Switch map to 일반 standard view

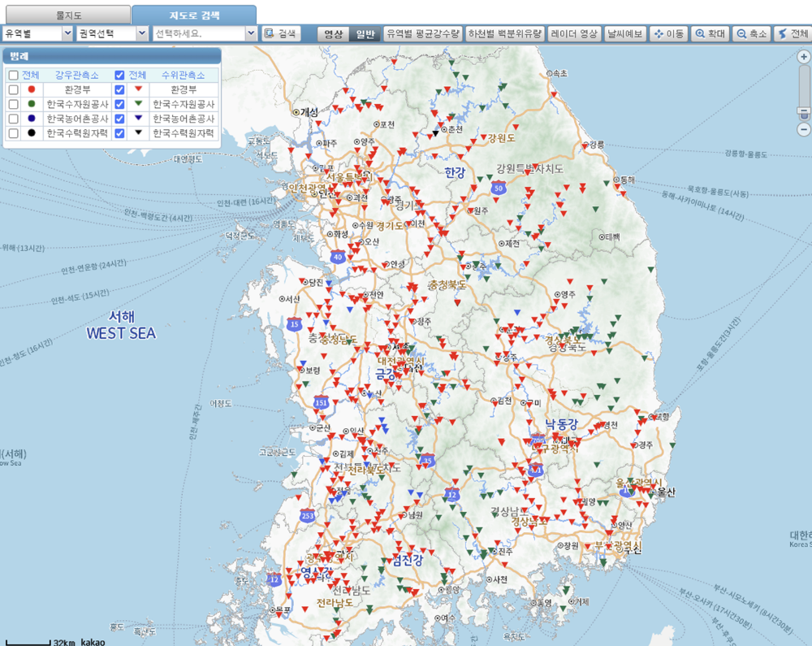click(x=365, y=33)
